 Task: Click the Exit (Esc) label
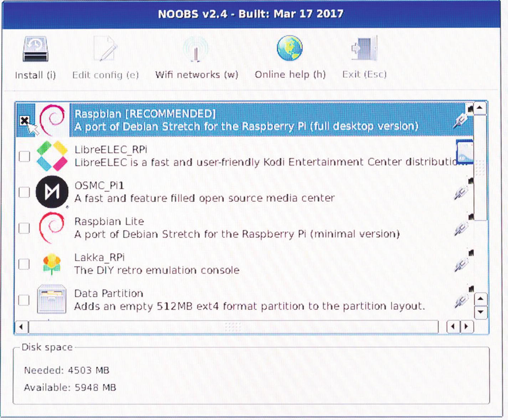coord(364,74)
